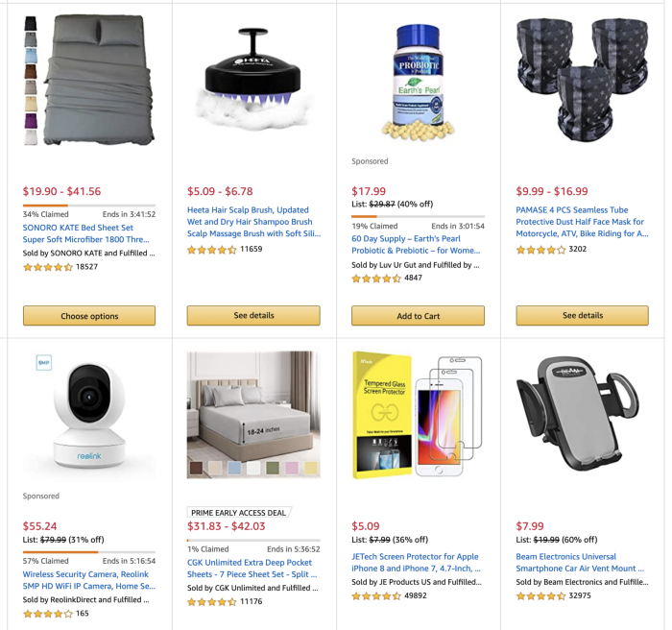This screenshot has width=672, height=630.
Task: Open JETech Screen Protector product link
Action: pos(416,562)
